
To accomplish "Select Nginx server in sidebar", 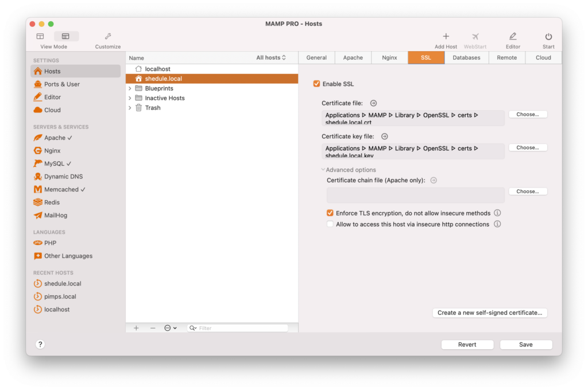I will coord(75,151).
